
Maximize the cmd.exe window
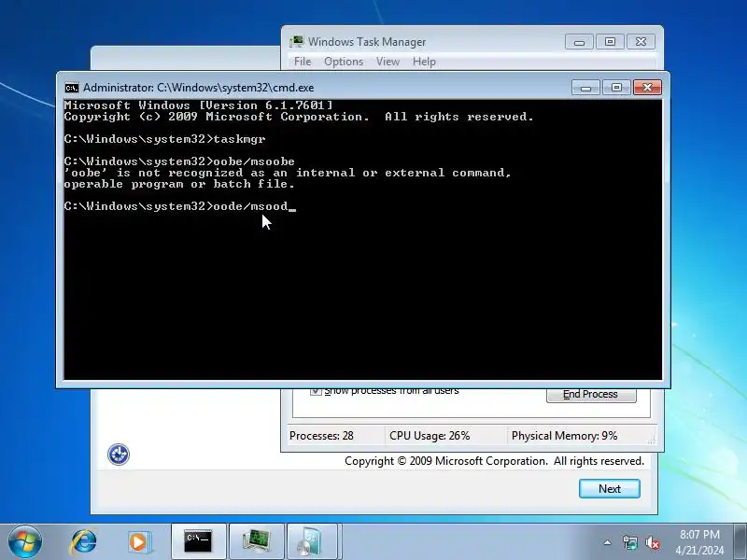point(616,88)
